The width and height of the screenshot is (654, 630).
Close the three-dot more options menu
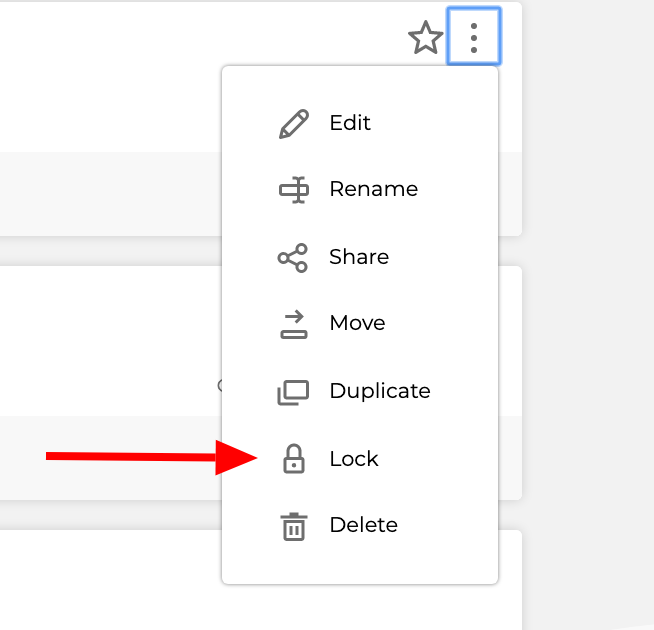pos(473,37)
